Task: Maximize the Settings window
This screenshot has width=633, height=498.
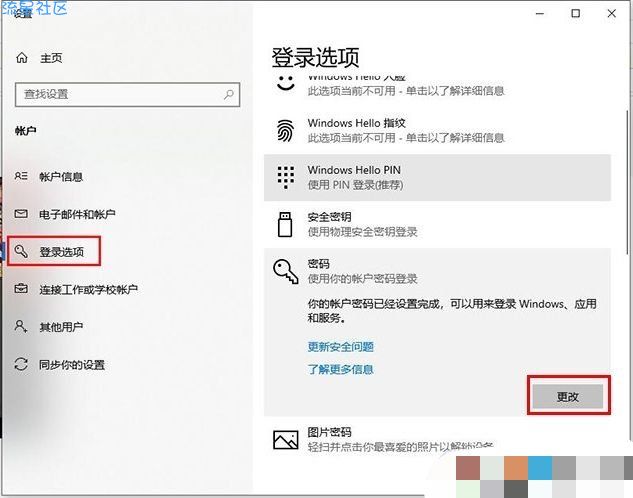Action: [x=576, y=13]
